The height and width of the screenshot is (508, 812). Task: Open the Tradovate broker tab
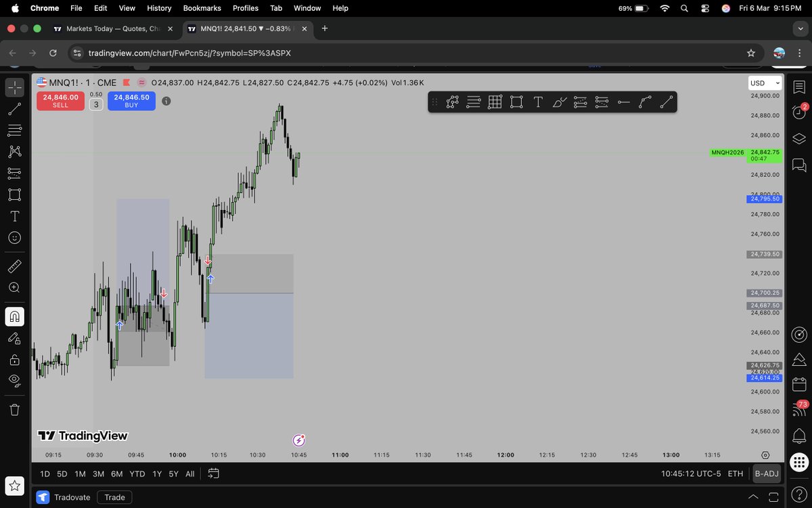tap(64, 497)
